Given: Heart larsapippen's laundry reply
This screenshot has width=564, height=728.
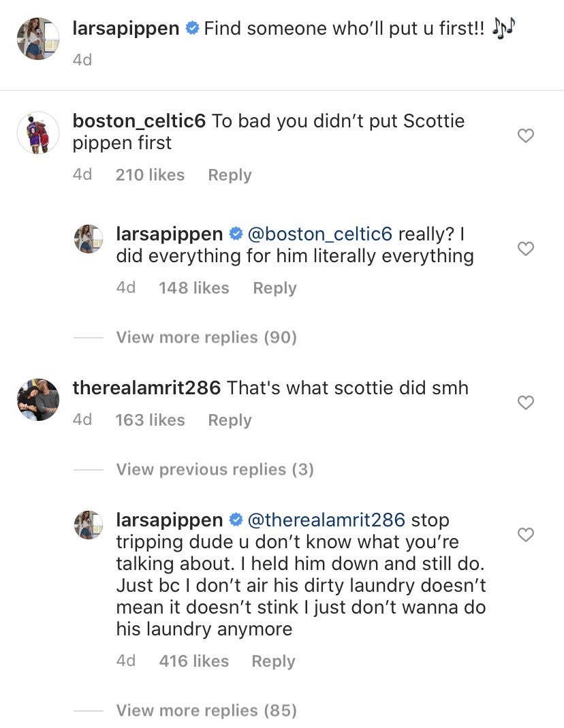Looking at the screenshot, I should tap(525, 535).
